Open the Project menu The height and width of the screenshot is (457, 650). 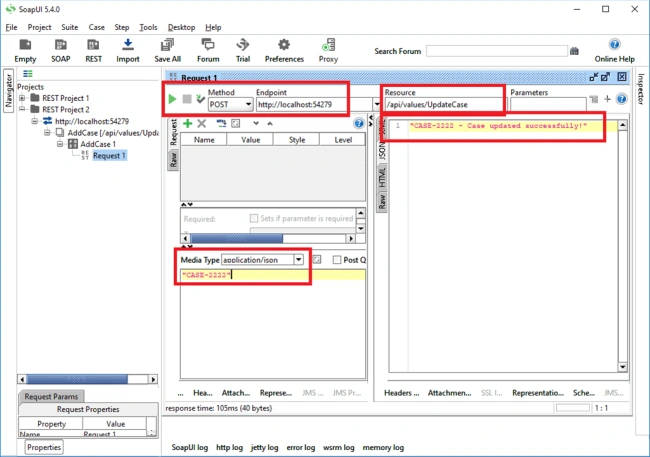pos(39,27)
